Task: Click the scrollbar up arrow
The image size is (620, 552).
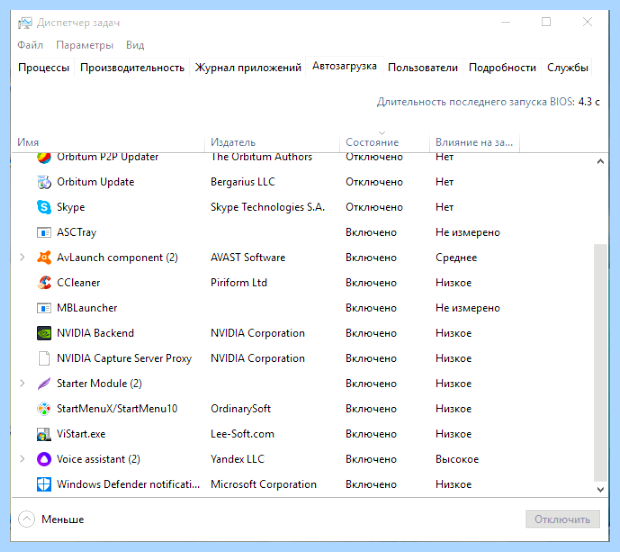Action: pos(600,161)
